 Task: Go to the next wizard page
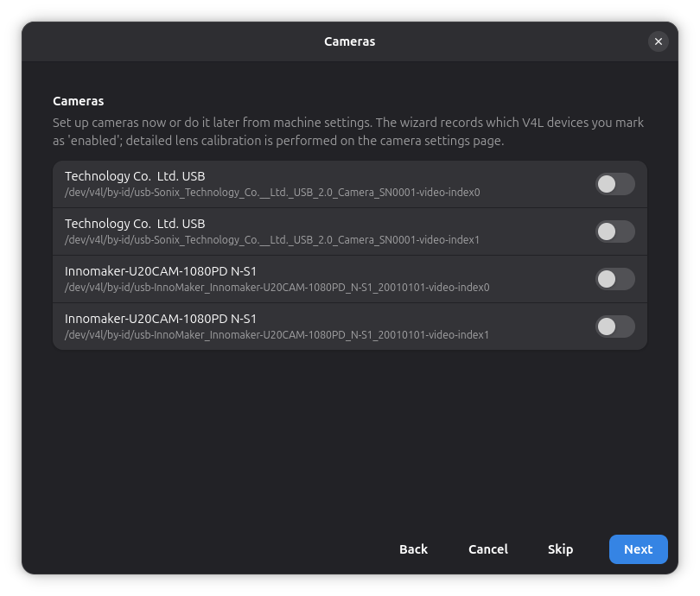[638, 549]
